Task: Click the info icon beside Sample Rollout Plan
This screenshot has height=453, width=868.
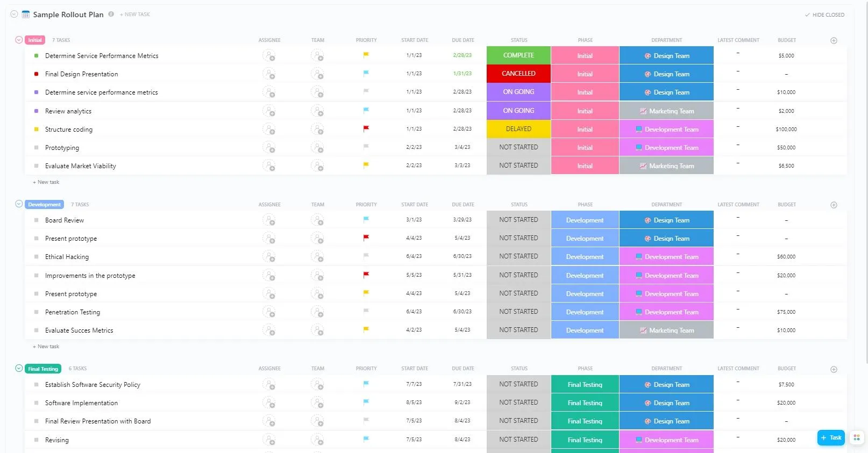Action: click(111, 15)
